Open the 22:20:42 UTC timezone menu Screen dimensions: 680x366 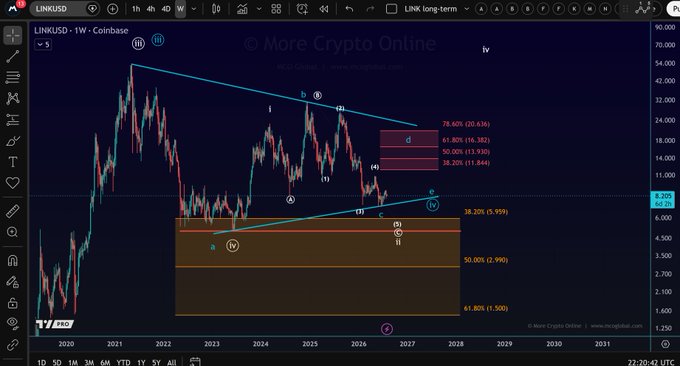point(651,362)
